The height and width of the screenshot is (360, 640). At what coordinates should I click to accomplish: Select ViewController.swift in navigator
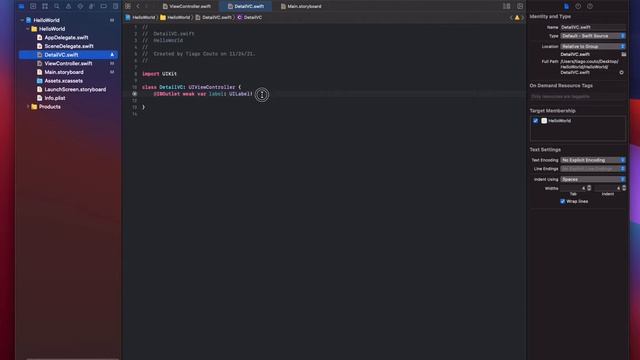point(68,64)
